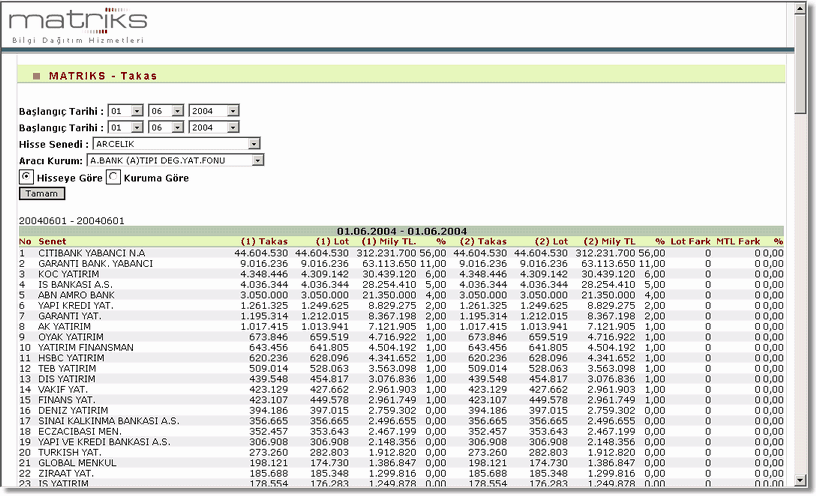Screen dimensions: 816x496
Task: Click the Lot Fark column header
Action: (690, 242)
